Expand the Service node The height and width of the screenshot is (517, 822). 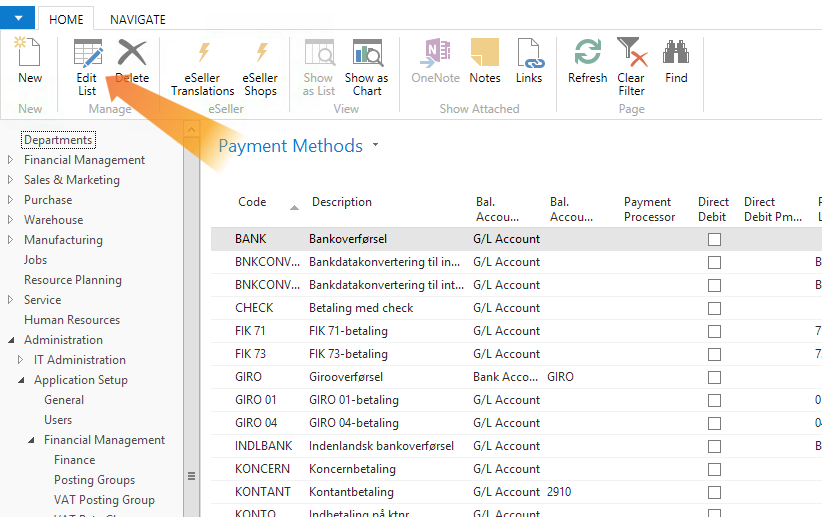pos(10,300)
